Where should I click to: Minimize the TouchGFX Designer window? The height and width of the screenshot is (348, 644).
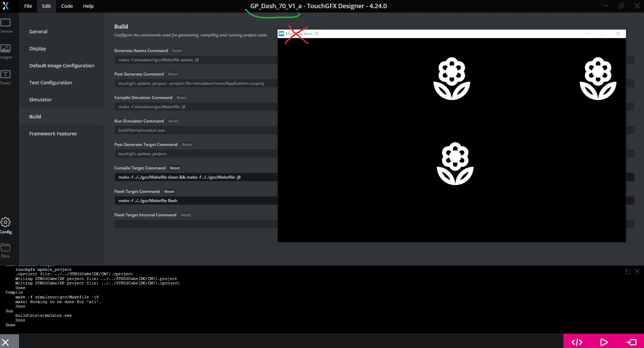click(606, 6)
